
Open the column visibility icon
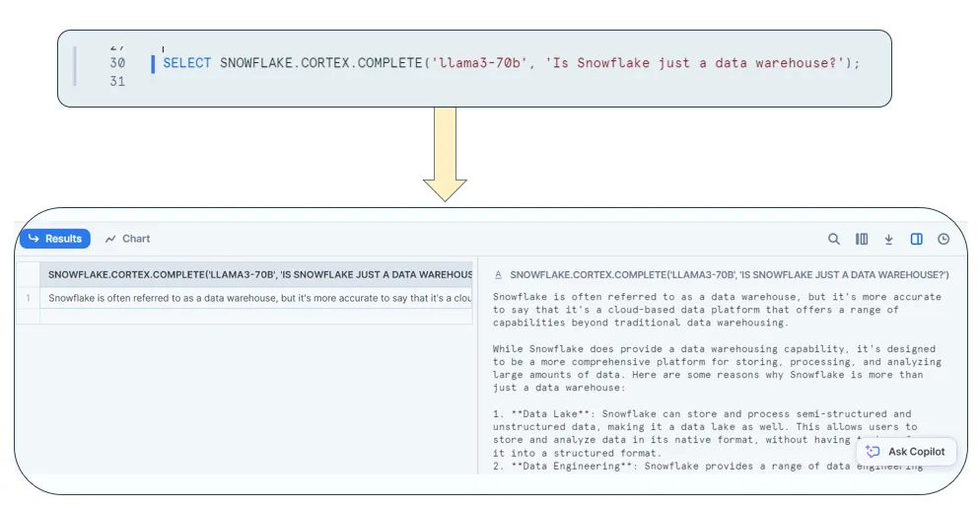(x=862, y=239)
